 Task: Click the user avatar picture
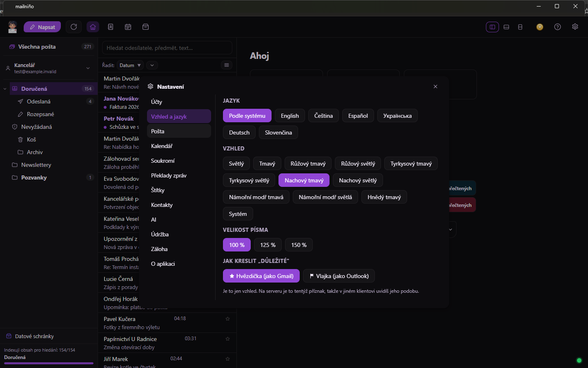pyautogui.click(x=13, y=27)
